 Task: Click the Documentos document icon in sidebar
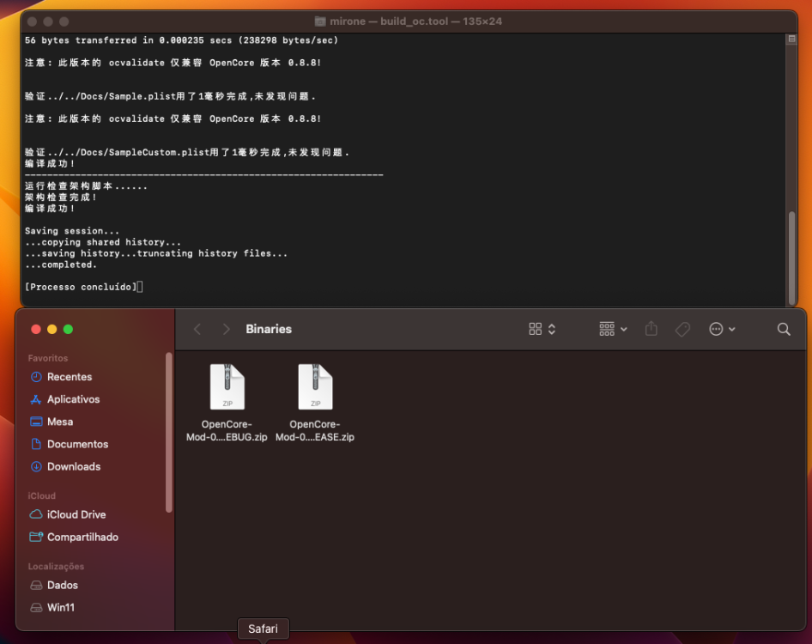(36, 444)
